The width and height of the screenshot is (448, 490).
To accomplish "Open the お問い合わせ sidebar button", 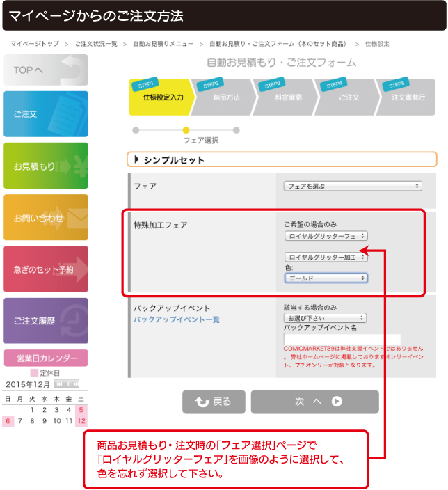I will click(46, 217).
